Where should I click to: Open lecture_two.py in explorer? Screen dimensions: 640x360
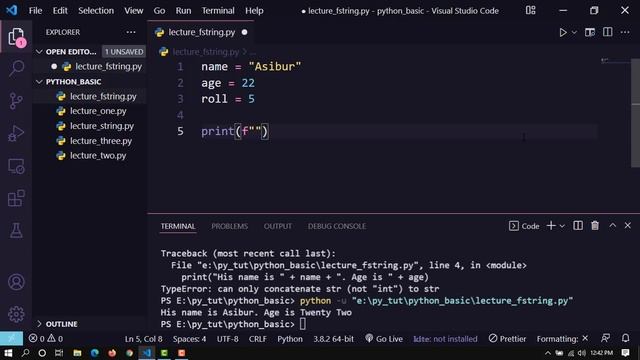98,156
